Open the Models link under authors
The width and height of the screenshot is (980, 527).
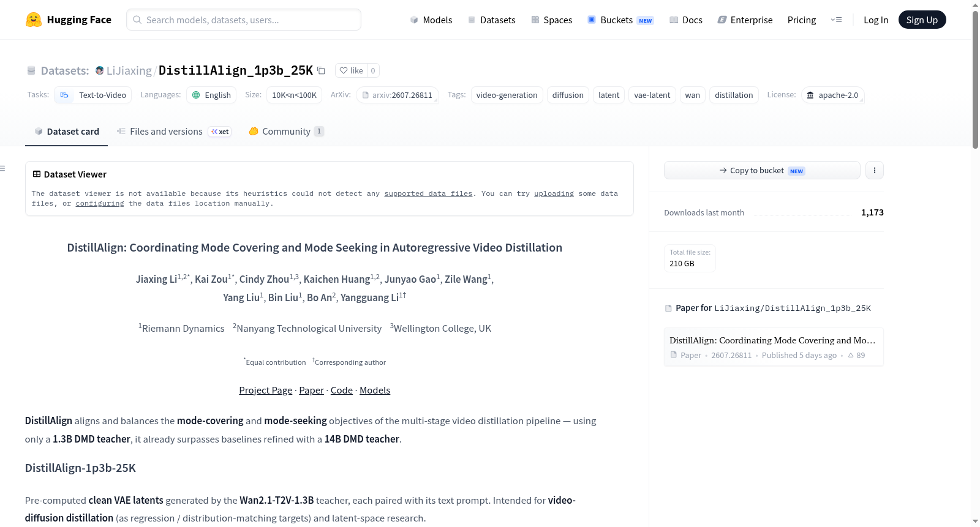click(375, 391)
